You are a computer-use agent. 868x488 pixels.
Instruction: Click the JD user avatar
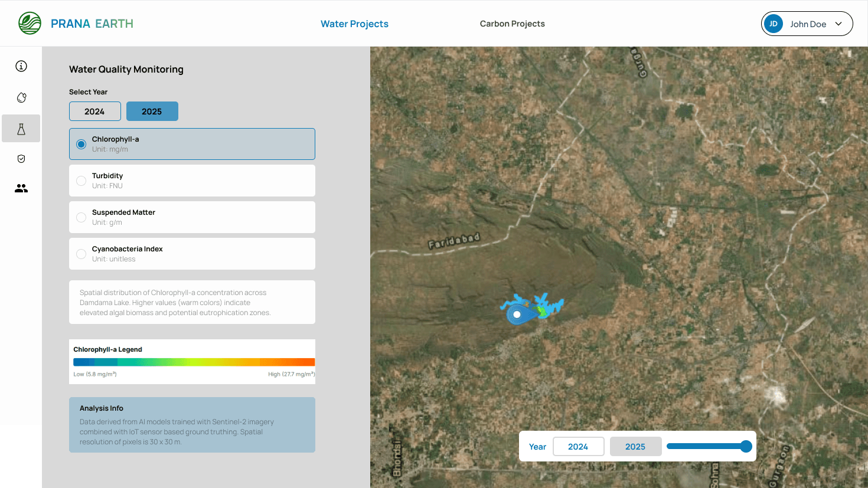coord(774,24)
